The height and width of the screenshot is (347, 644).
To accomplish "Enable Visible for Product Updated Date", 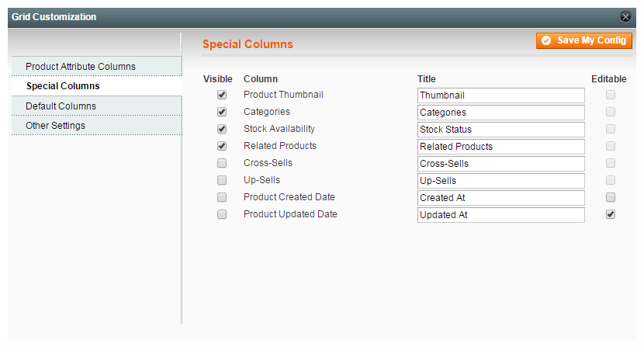I will point(222,214).
